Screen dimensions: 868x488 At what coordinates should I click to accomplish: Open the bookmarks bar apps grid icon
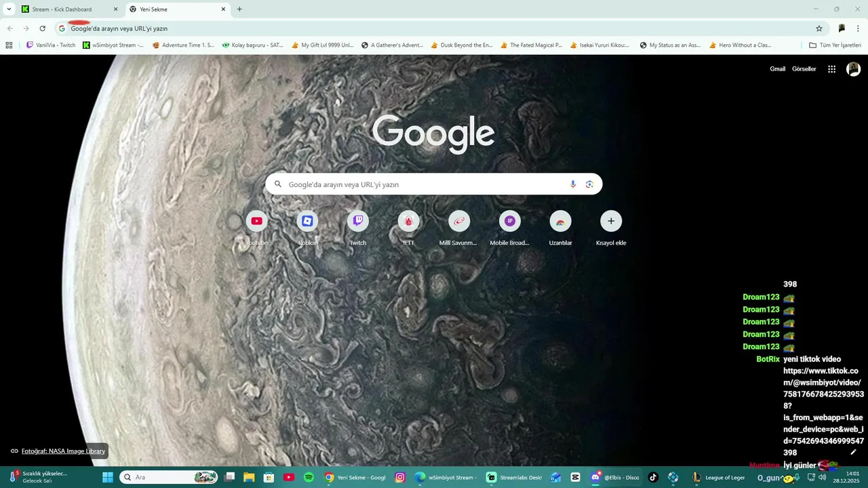point(9,45)
